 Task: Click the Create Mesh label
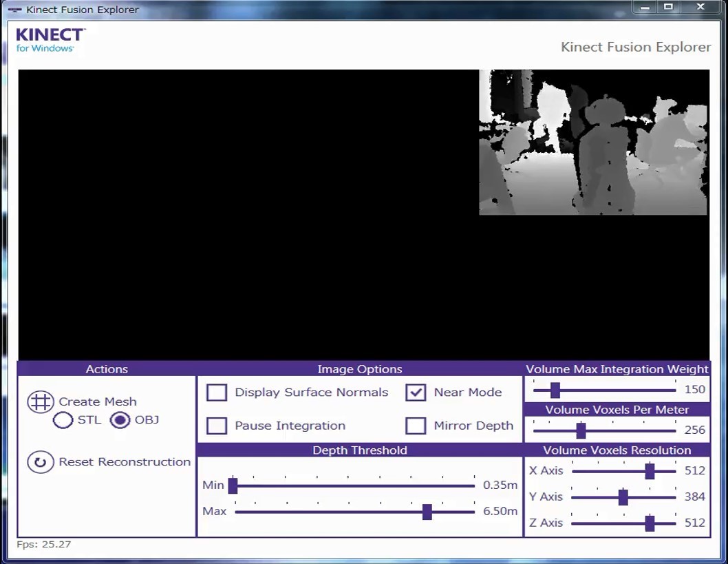coord(98,401)
